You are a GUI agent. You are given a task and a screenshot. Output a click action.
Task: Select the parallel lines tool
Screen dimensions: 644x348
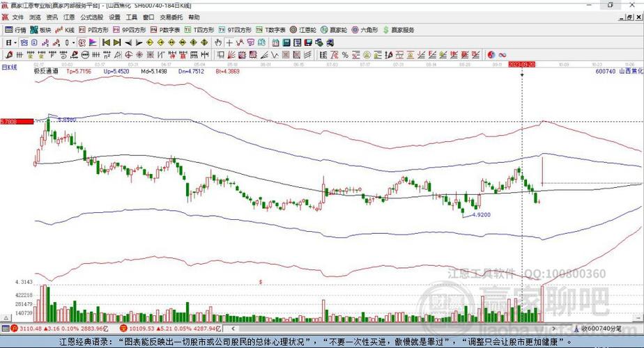coord(307,54)
